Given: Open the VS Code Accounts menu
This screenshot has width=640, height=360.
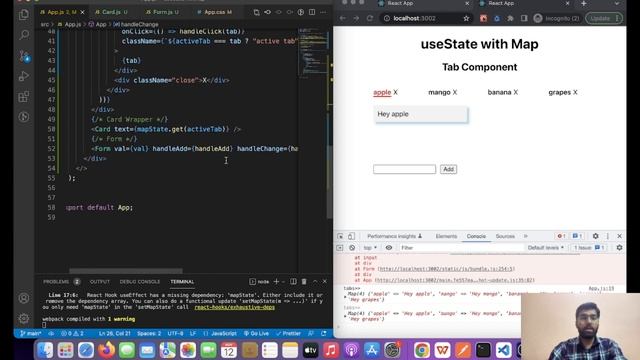Looking at the screenshot, I should [24, 298].
